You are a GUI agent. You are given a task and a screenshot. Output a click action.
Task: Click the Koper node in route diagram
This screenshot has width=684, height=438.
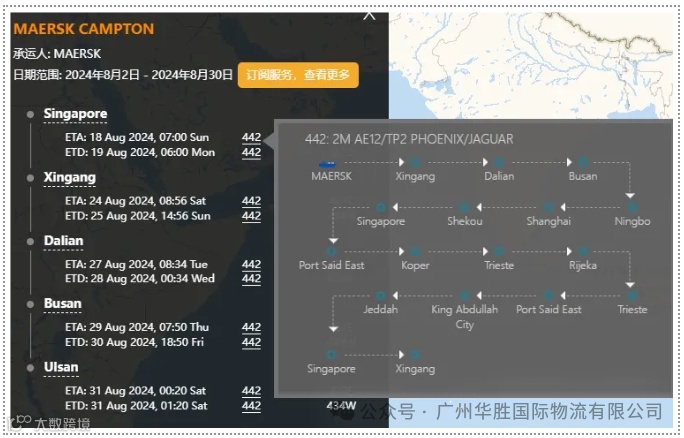pos(415,251)
